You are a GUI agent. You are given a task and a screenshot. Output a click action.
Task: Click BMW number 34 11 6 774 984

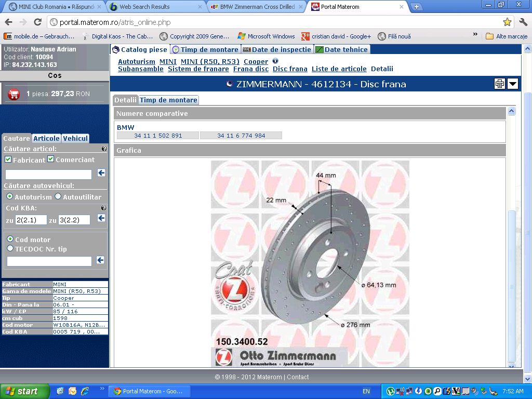[x=241, y=136]
